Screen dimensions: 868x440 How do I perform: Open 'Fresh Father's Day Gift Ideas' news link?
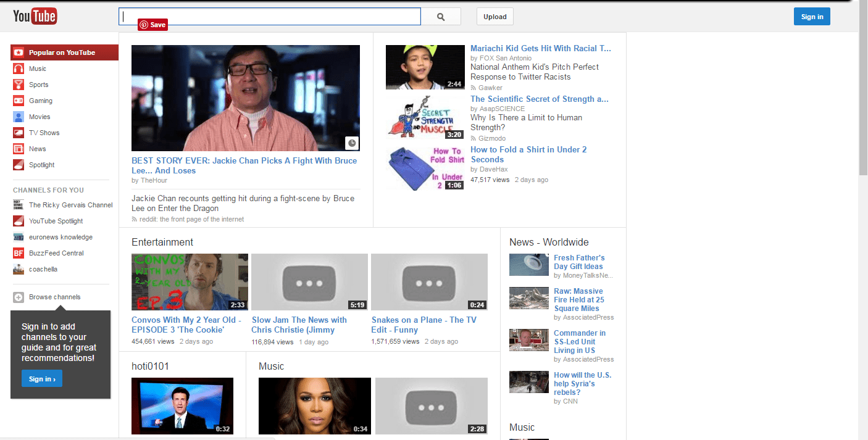pos(579,262)
